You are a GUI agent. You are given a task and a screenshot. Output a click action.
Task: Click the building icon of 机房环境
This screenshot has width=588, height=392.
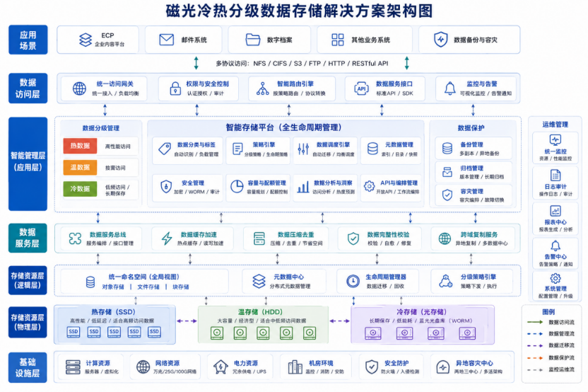295,367
